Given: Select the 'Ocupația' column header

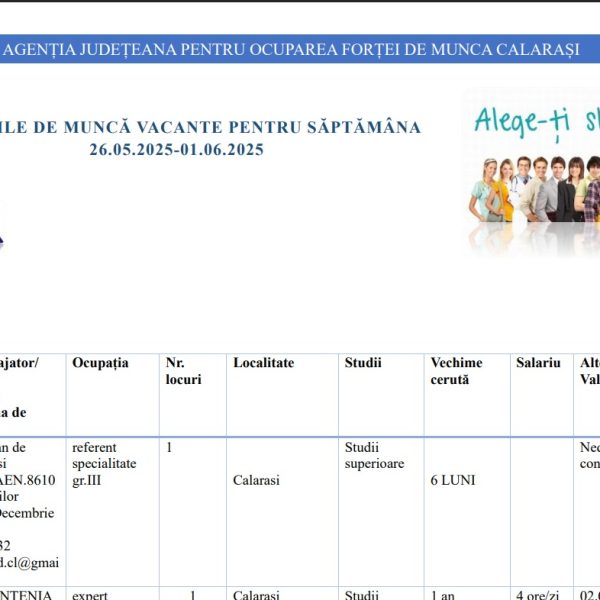Looking at the screenshot, I should 100,363.
